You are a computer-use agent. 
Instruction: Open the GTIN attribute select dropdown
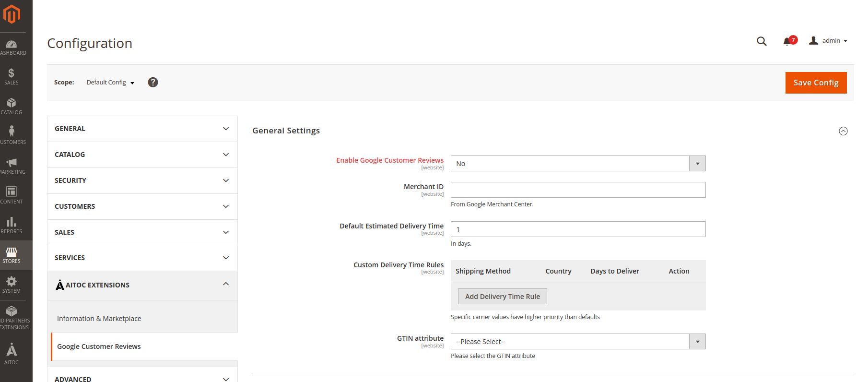(578, 342)
